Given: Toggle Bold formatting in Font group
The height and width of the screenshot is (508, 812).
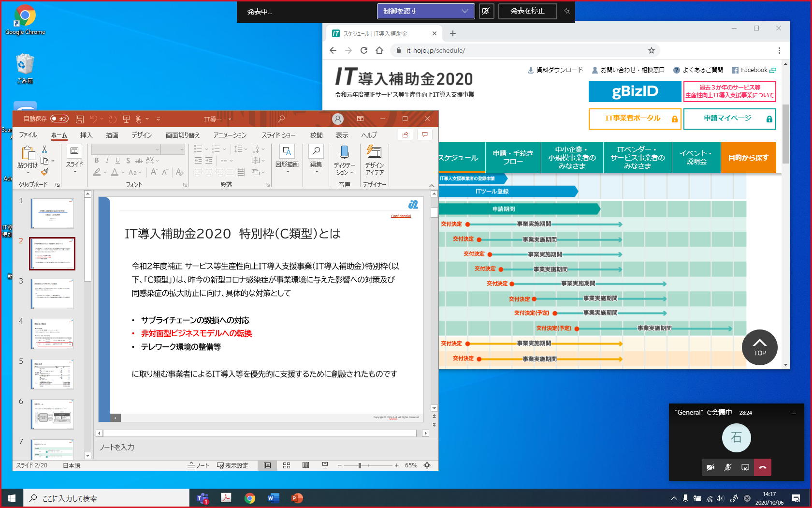Looking at the screenshot, I should (97, 160).
